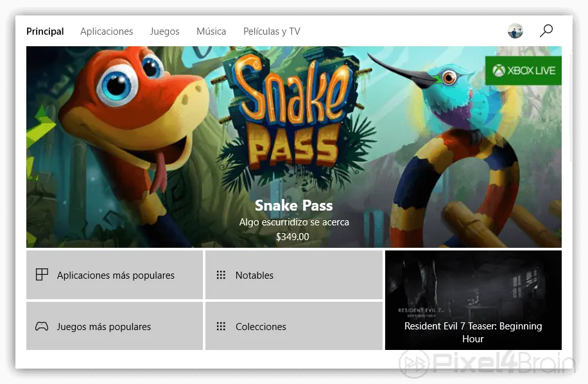Screen dimensions: 588x384
Task: Click the Notables grid icon
Action: (x=221, y=275)
